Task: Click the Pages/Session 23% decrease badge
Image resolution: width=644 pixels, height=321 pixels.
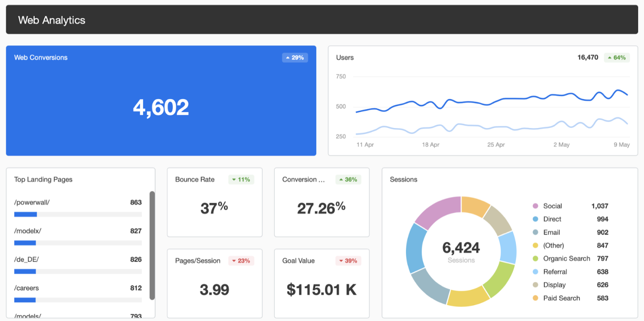Action: click(x=241, y=261)
